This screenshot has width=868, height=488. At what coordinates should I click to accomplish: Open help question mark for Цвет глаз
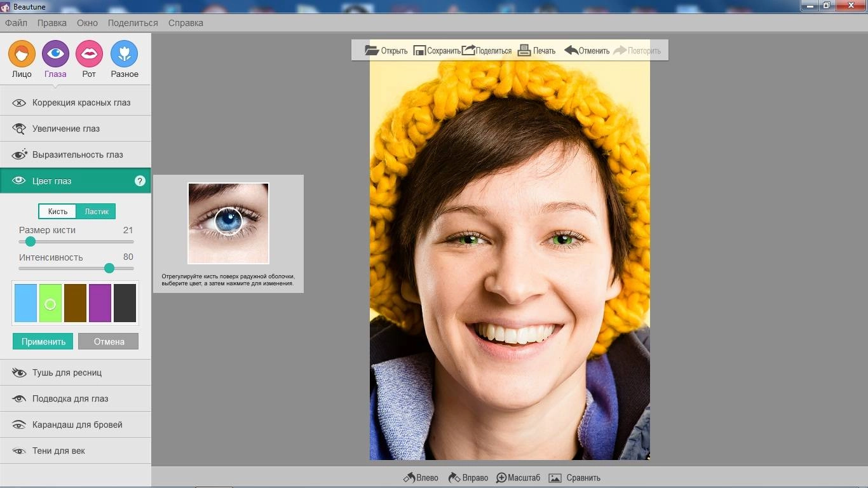coord(140,181)
